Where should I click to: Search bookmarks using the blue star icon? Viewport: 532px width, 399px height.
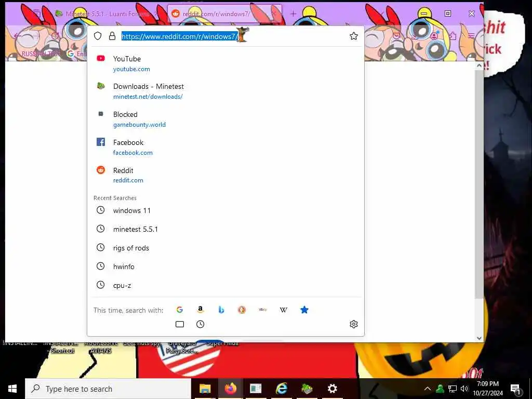(304, 310)
